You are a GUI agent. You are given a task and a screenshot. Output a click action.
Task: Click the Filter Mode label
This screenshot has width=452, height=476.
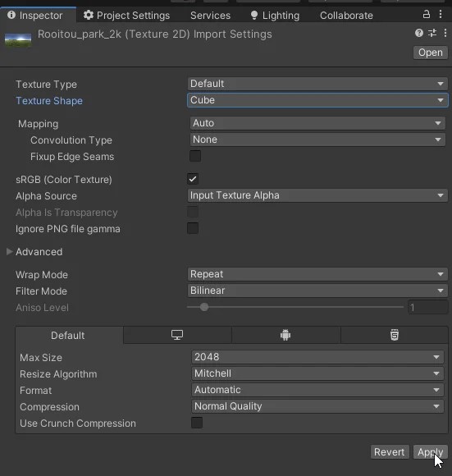[42, 291]
